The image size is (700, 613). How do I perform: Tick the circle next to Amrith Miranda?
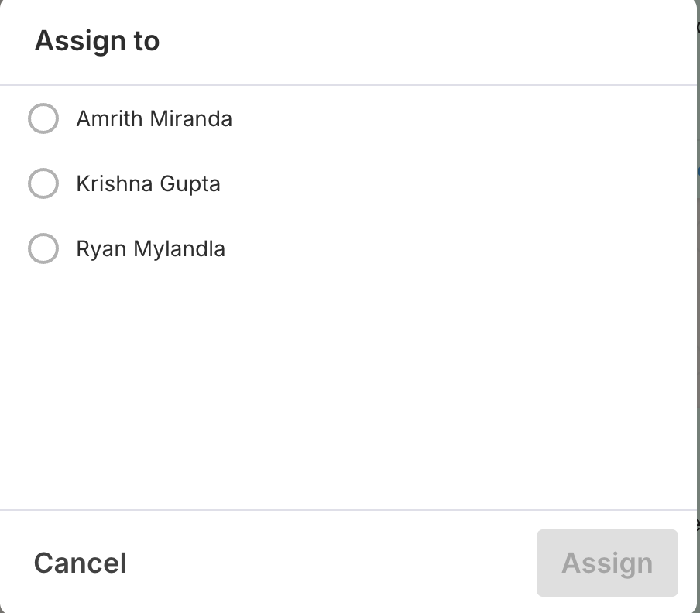coord(43,119)
